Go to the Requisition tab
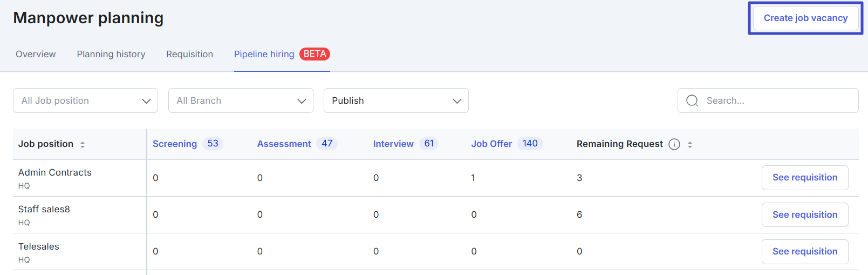Viewport: 868px width, 275px height. click(x=189, y=54)
